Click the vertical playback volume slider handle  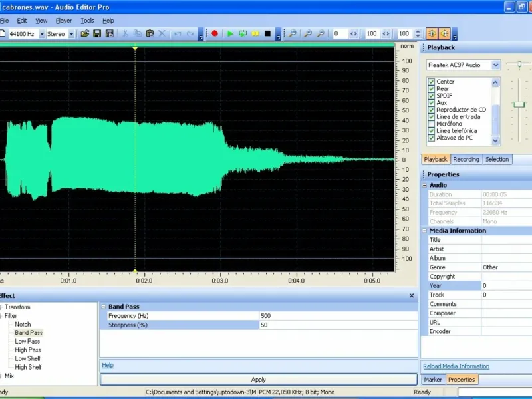point(519,104)
